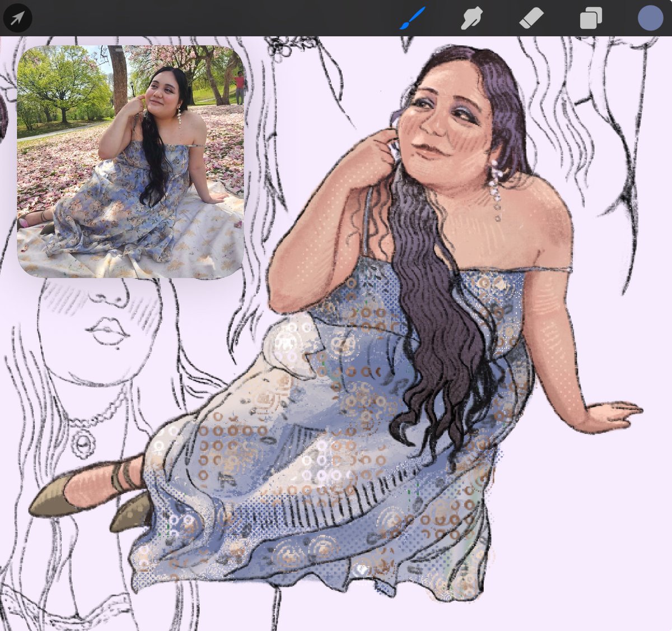Open the Transform arrow tool
The width and height of the screenshot is (672, 631).
(17, 18)
